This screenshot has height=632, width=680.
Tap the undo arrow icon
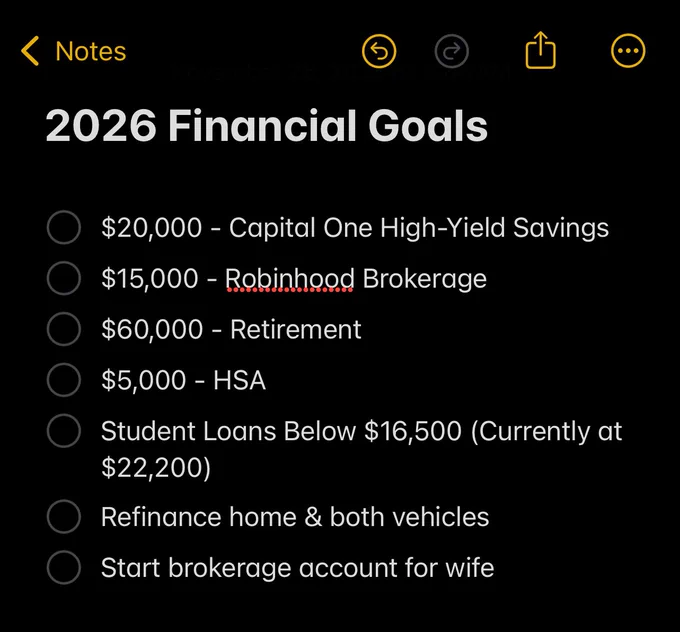(379, 51)
